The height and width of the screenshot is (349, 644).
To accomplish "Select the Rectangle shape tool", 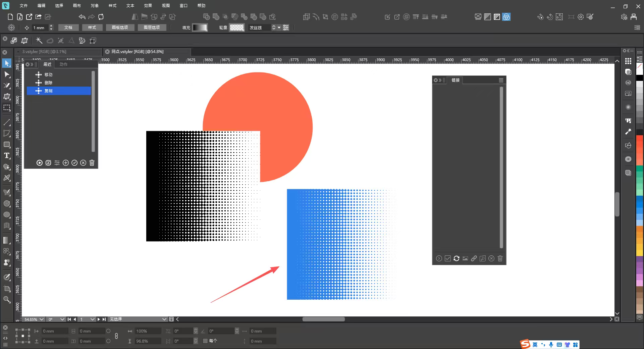I will [x=7, y=145].
